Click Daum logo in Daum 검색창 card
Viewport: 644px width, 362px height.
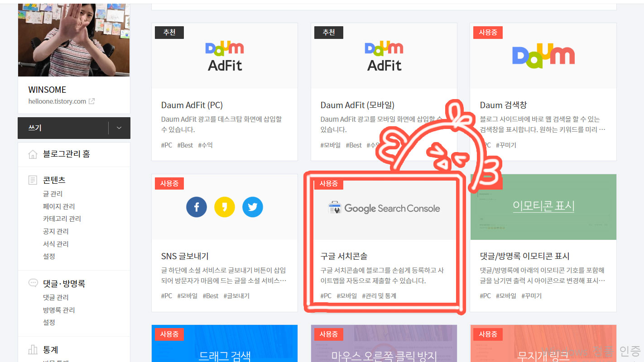(x=543, y=56)
